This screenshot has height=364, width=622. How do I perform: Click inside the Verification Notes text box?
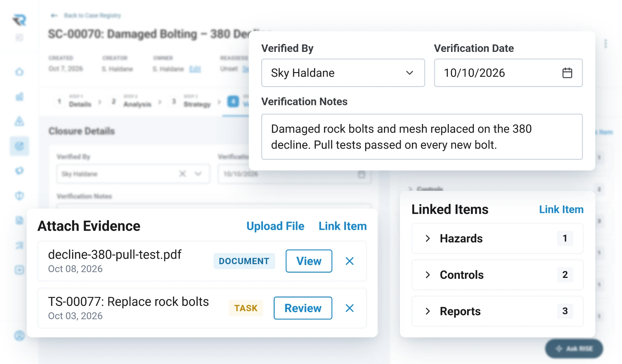click(422, 137)
